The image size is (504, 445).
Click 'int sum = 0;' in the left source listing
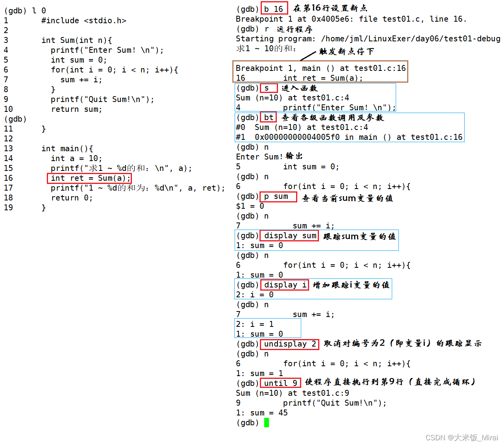tap(79, 60)
